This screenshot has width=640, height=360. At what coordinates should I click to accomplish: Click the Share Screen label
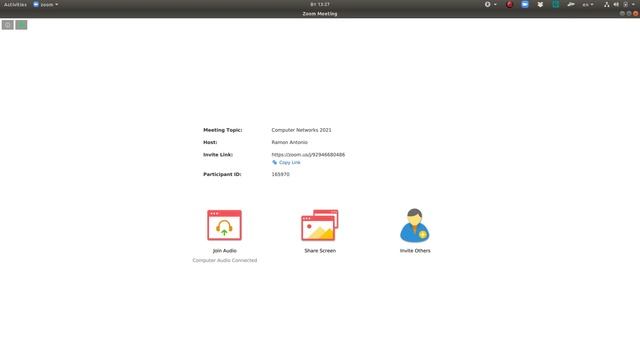(x=320, y=251)
